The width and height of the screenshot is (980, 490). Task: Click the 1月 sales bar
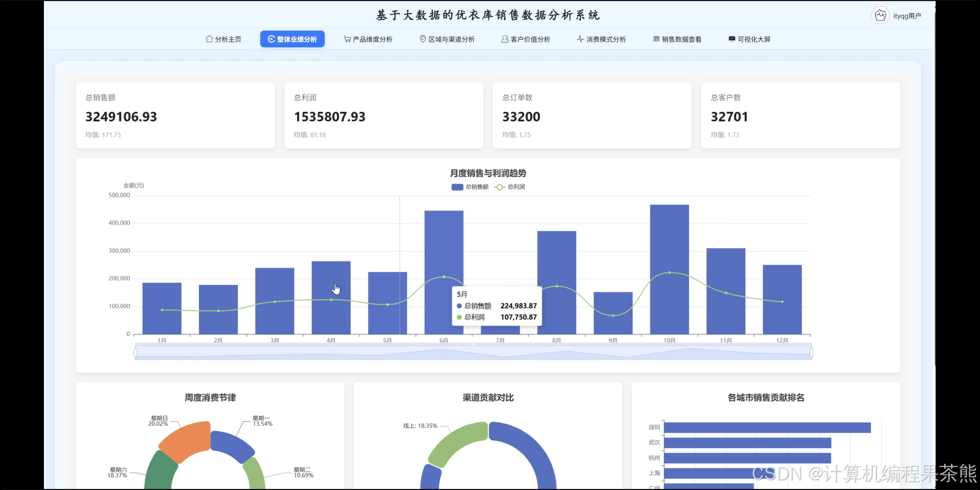pyautogui.click(x=162, y=308)
